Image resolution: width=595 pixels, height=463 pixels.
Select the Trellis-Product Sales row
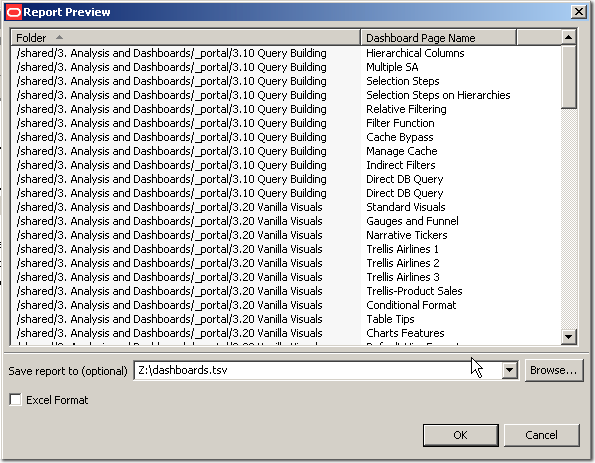click(286, 291)
